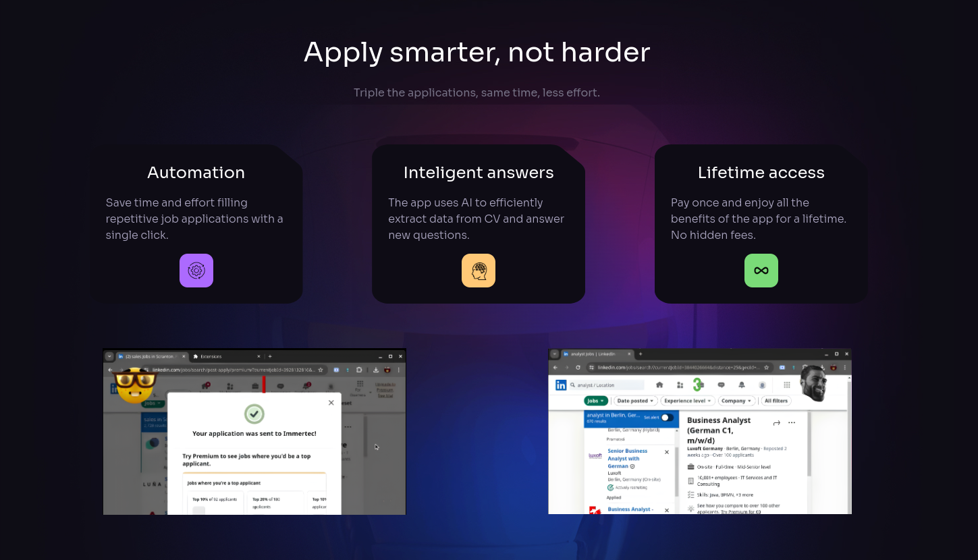Expand the dimmed Jobs pill in sales demo
978x560 pixels.
point(153,403)
